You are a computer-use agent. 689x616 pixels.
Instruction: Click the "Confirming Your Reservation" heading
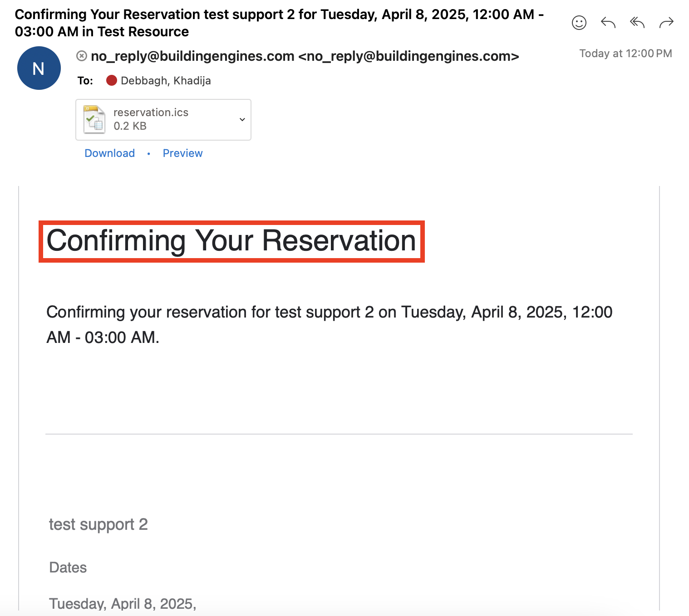point(231,241)
